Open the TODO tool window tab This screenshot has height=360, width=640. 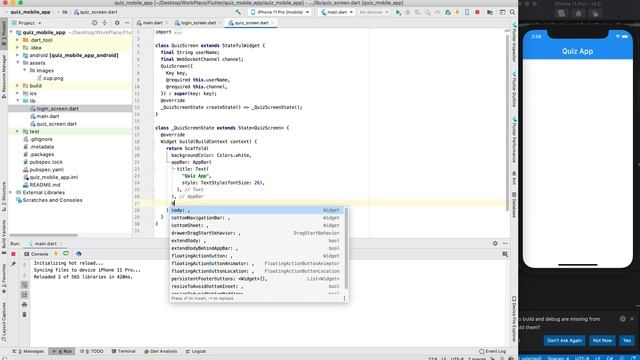(x=91, y=351)
